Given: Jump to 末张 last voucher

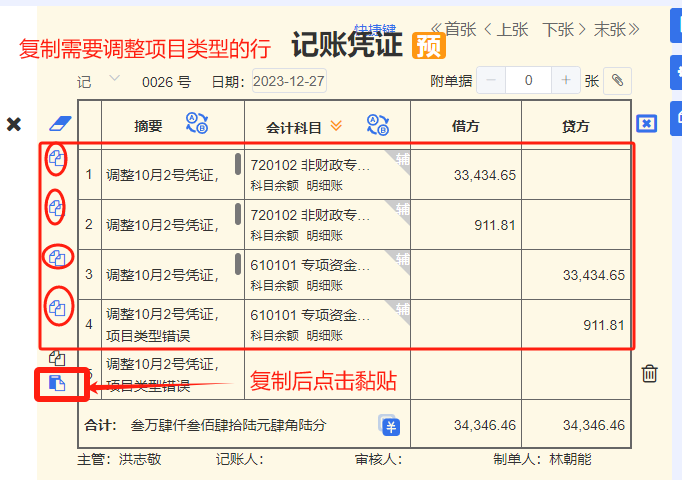Looking at the screenshot, I should (x=617, y=30).
